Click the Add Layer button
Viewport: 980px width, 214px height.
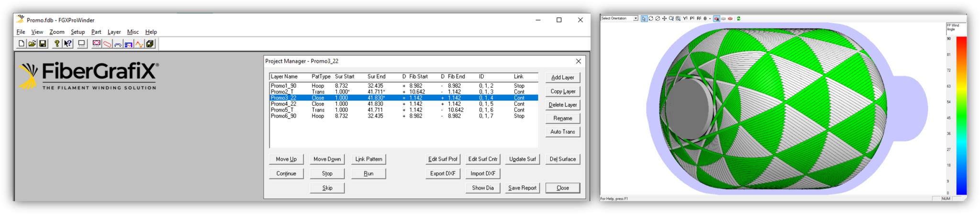click(562, 77)
